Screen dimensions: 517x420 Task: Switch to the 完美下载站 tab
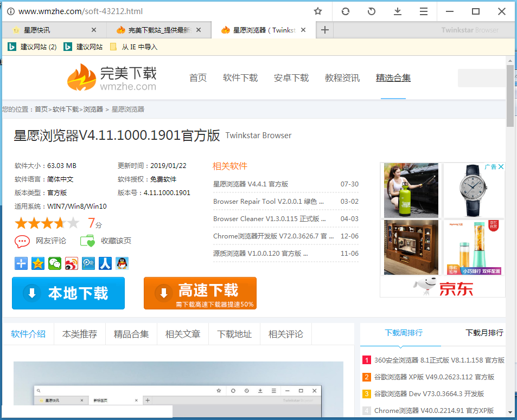click(159, 30)
